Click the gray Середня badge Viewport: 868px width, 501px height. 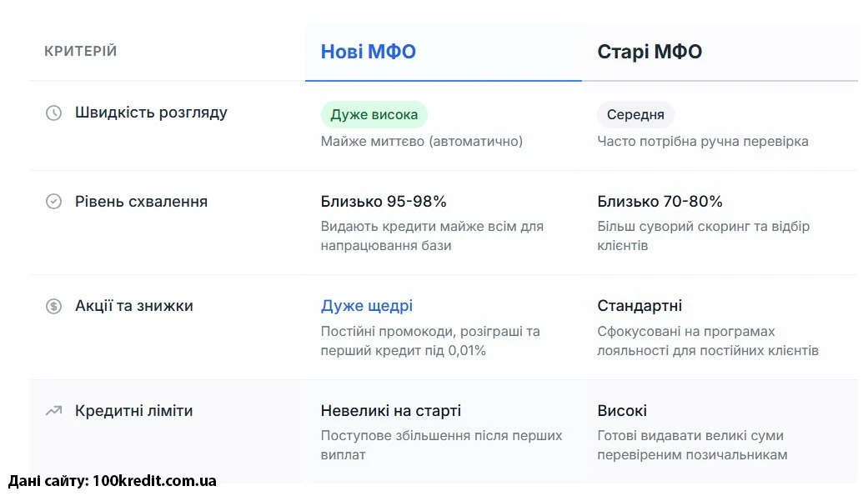click(635, 115)
